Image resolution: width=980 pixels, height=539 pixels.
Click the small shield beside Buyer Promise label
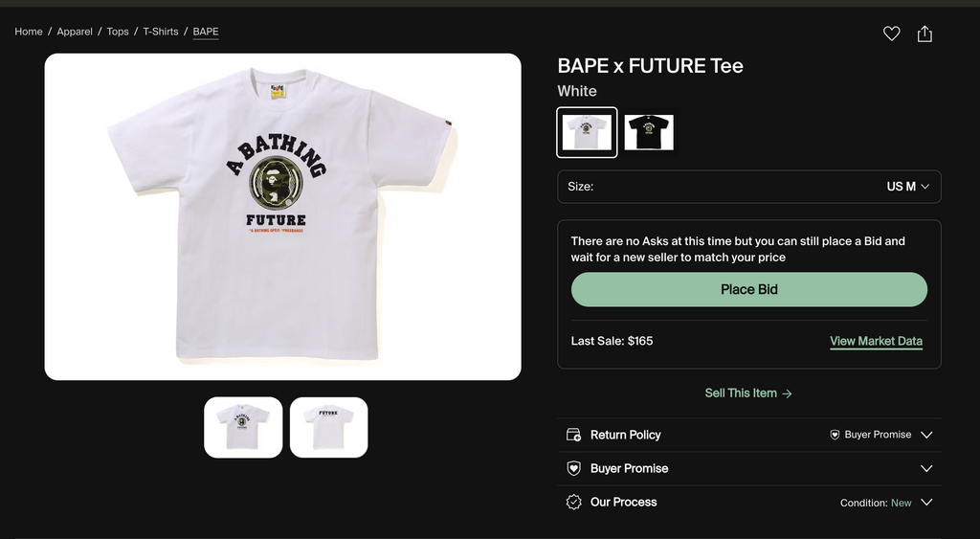[x=835, y=435]
